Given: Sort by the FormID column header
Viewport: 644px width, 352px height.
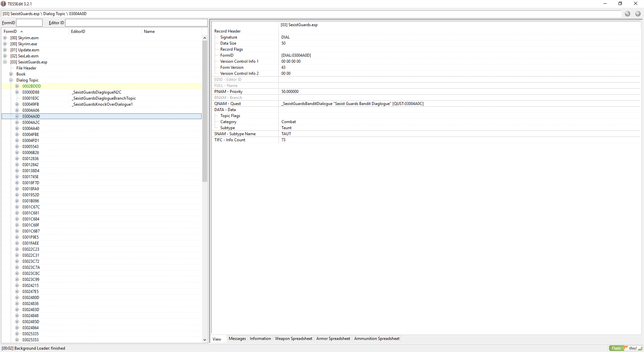Looking at the screenshot, I should 35,32.
